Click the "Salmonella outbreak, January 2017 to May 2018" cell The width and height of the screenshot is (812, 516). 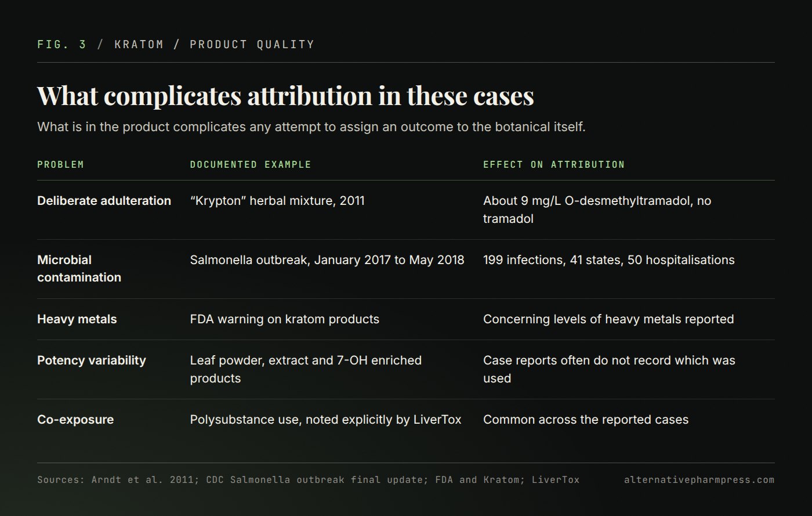coord(327,259)
